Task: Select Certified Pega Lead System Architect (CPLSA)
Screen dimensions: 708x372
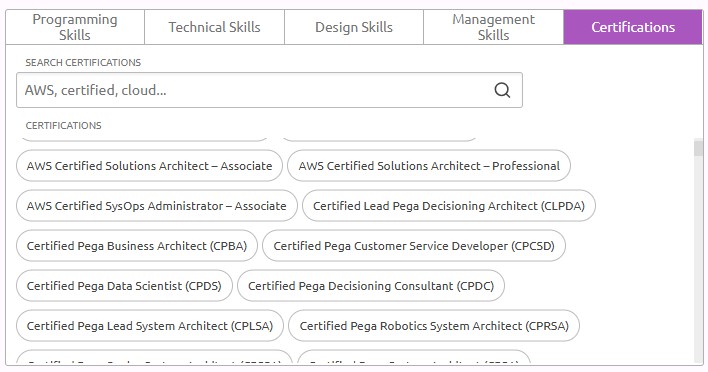Action: pyautogui.click(x=150, y=326)
